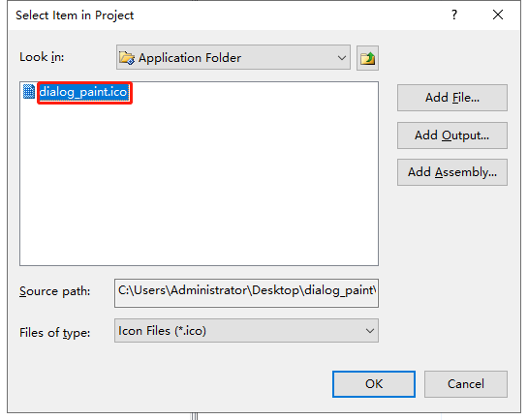Close the Select Item in Project dialog
The image size is (528, 420).
(x=498, y=15)
